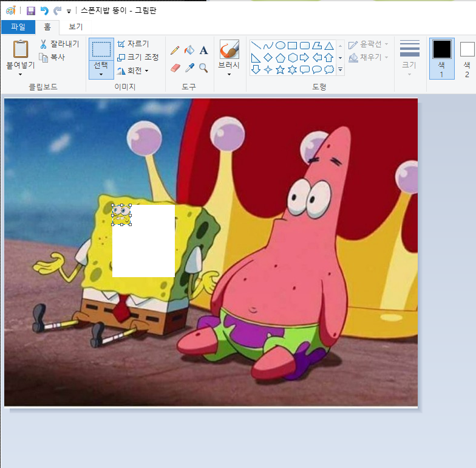Select the Pencil tool

point(175,50)
